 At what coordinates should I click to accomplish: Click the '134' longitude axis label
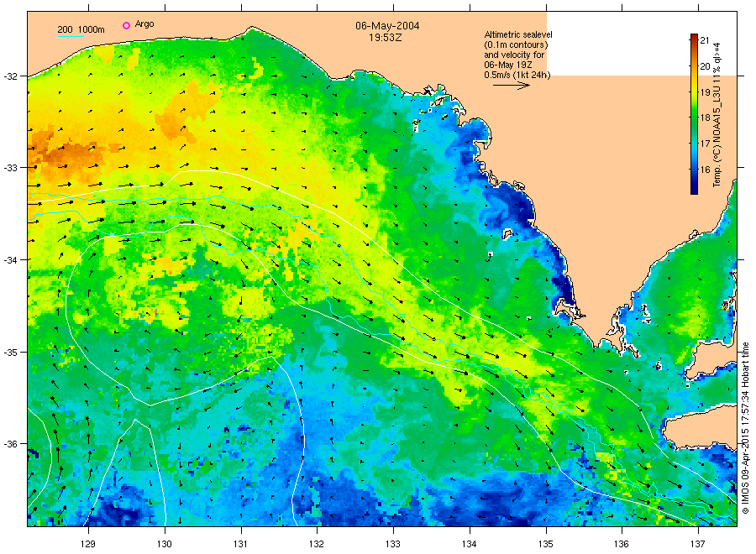point(469,544)
